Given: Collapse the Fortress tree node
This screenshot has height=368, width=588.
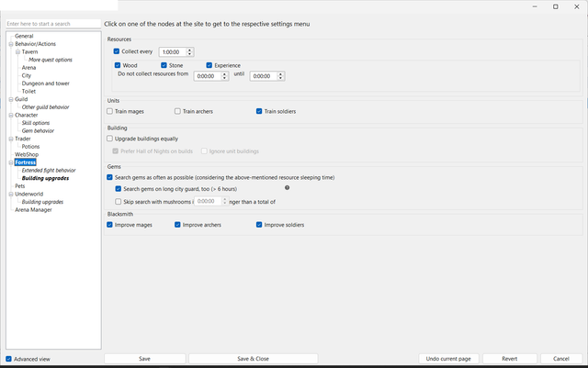Looking at the screenshot, I should point(11,162).
